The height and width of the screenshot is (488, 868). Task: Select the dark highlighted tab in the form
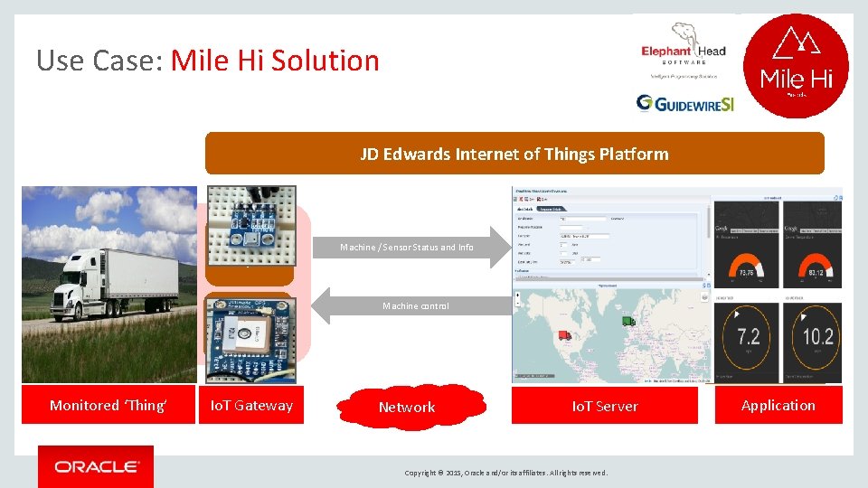click(551, 209)
